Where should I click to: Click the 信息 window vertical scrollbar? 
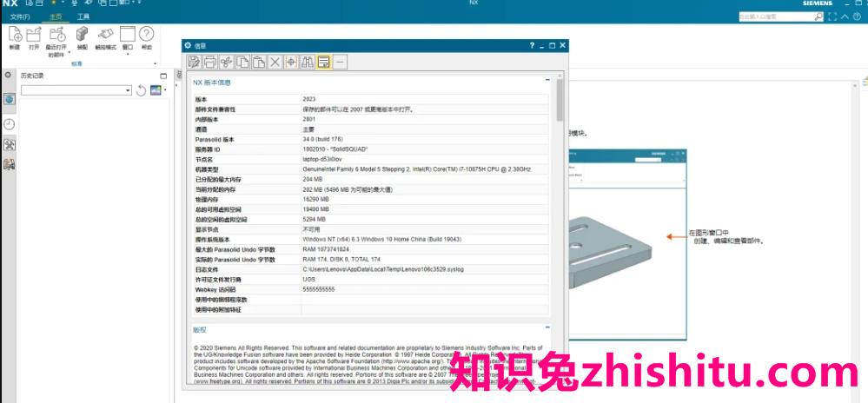click(560, 100)
